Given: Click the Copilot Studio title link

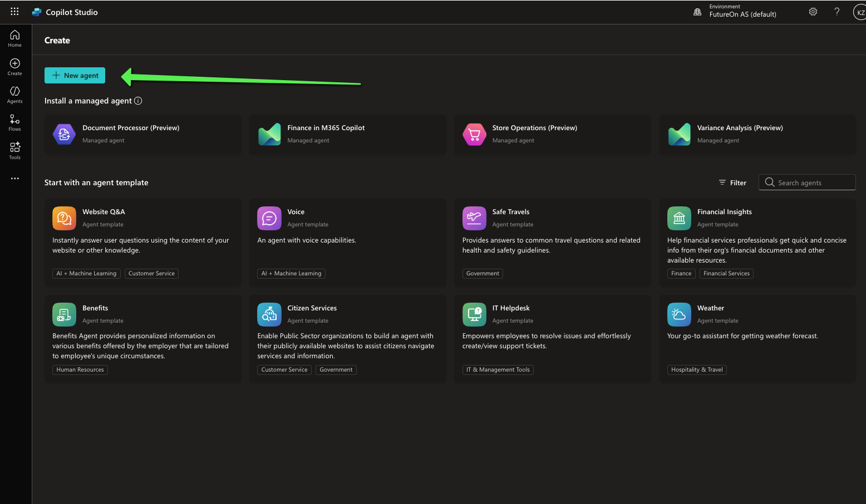Looking at the screenshot, I should 71,12.
